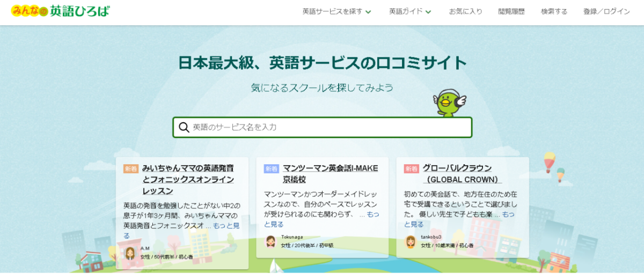
Task: Click reviewer Tokunaga's avatar
Action: [271, 241]
